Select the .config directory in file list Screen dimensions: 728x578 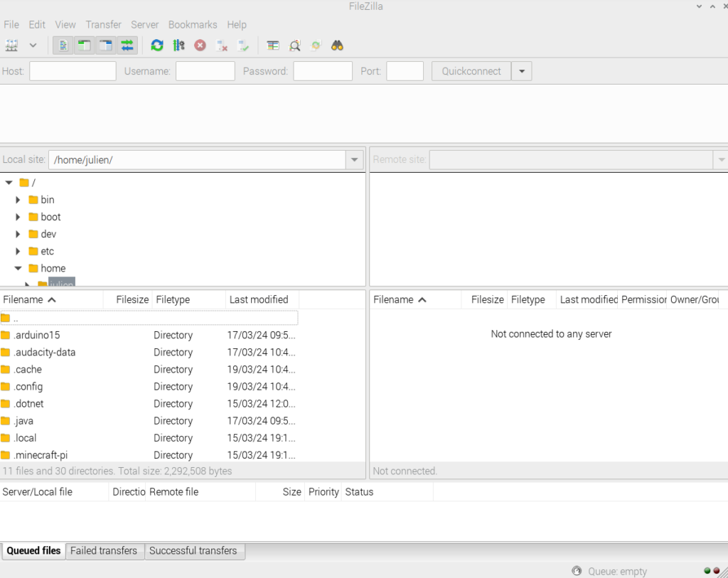pyautogui.click(x=28, y=387)
